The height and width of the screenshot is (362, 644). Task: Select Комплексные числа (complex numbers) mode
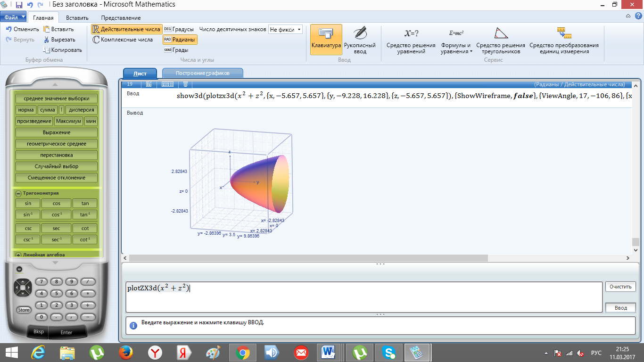coord(123,40)
